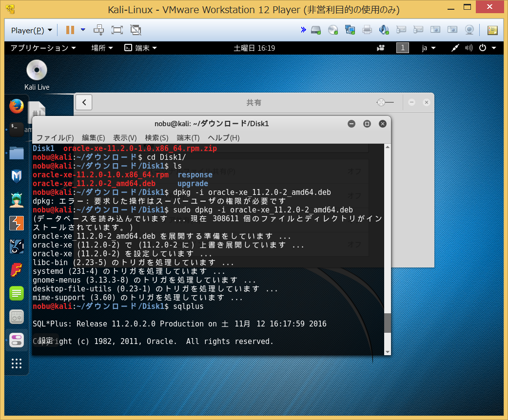Click workspace indicator 1
This screenshot has width=508, height=420.
[402, 48]
